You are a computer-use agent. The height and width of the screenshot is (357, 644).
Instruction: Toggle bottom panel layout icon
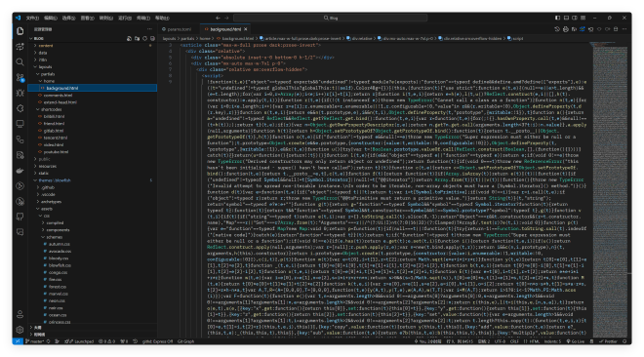566,19
